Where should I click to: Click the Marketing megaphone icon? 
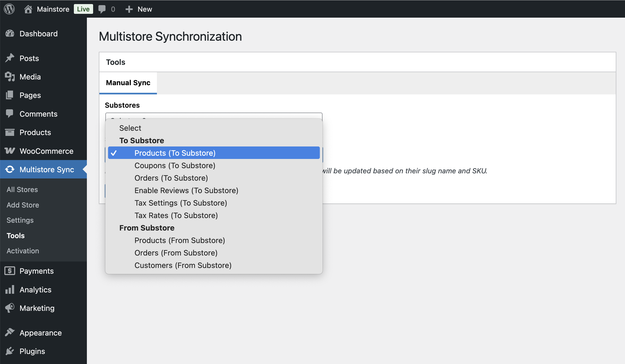coord(10,308)
